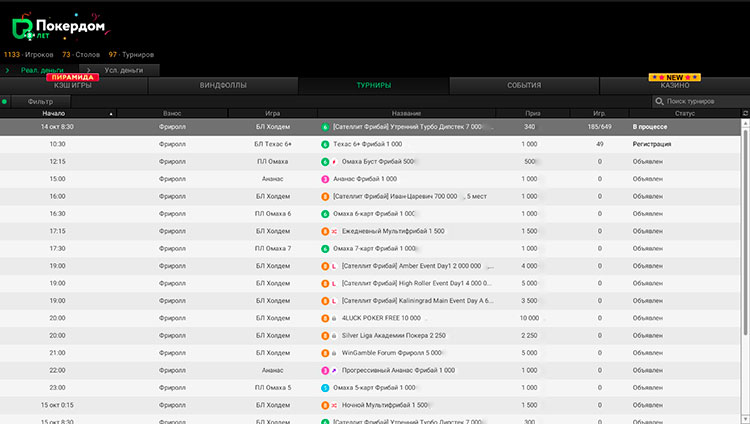Click the Регистрация status text
The width and height of the screenshot is (750, 424).
[x=651, y=144]
